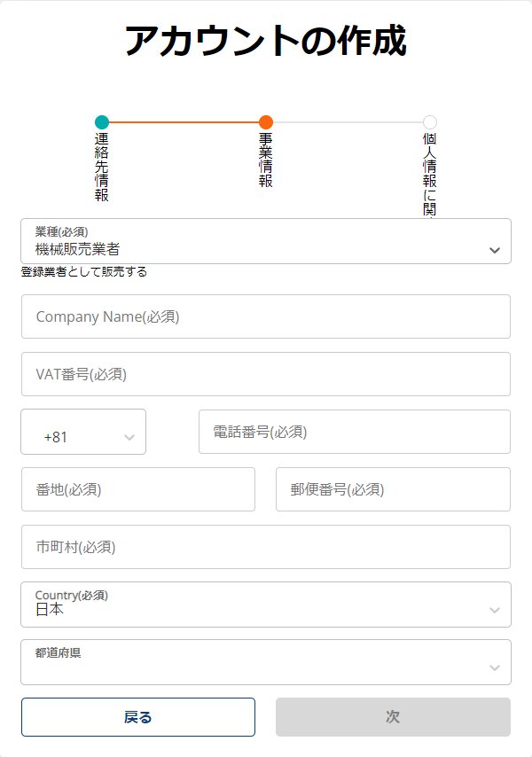Focus the 市町村 city field
The height and width of the screenshot is (757, 532).
click(266, 547)
